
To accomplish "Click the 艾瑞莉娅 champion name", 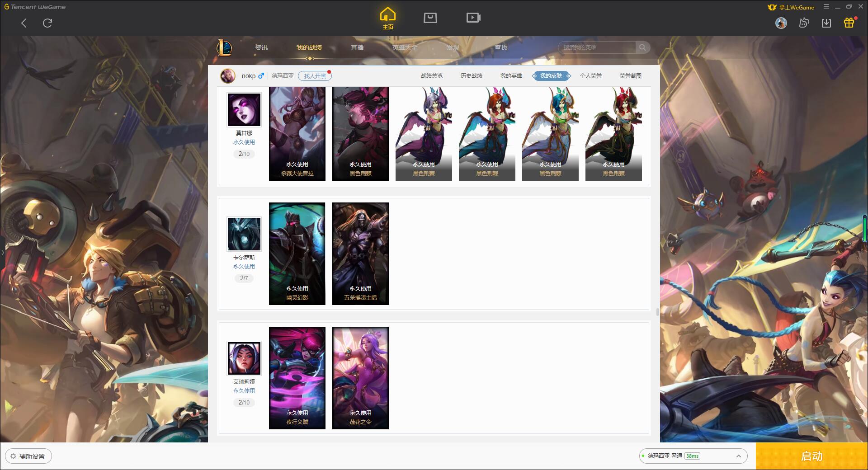I will pyautogui.click(x=244, y=381).
